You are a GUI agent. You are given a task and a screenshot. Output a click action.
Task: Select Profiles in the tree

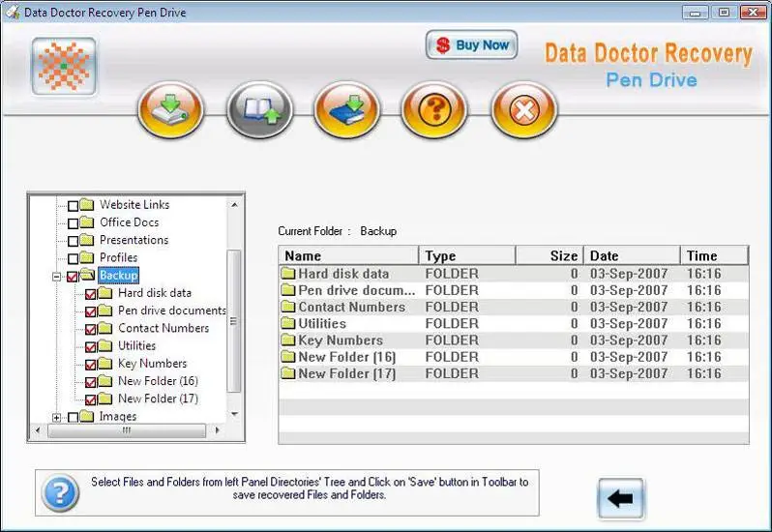118,257
